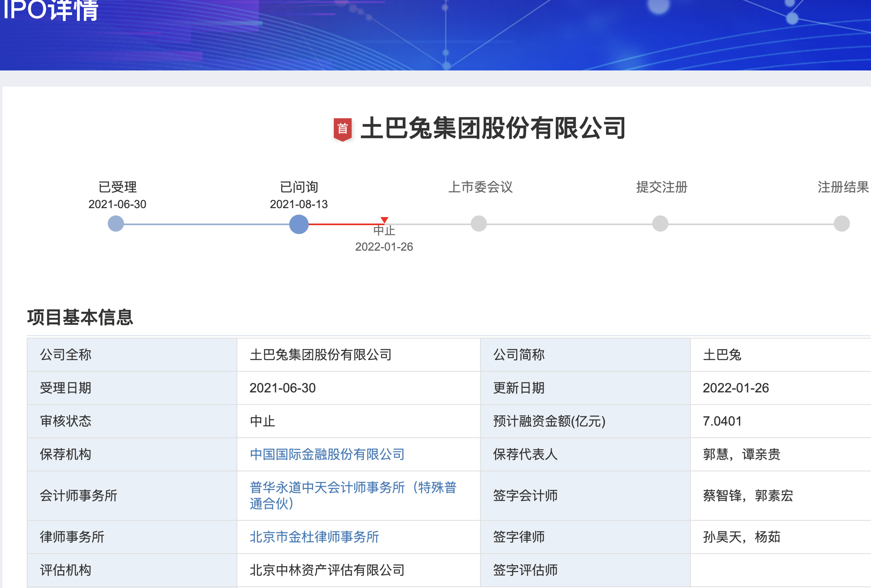
Task: Open the 北京市金杜律师事务所 link
Action: [x=314, y=537]
